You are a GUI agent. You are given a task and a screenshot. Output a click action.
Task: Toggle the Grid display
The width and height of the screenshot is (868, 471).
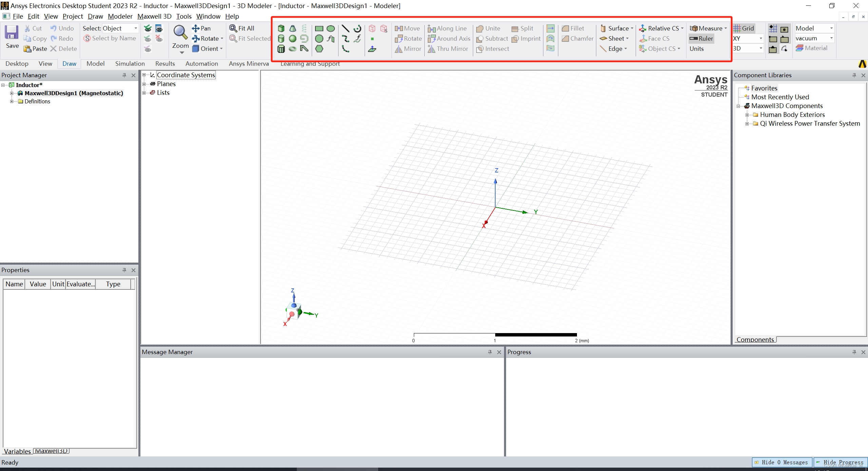click(744, 28)
